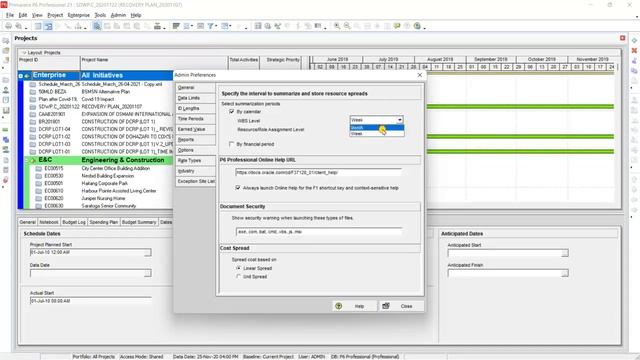Click the red Risks icon at sidebar bottom
640x360 pixels.
pyautogui.click(x=6, y=180)
